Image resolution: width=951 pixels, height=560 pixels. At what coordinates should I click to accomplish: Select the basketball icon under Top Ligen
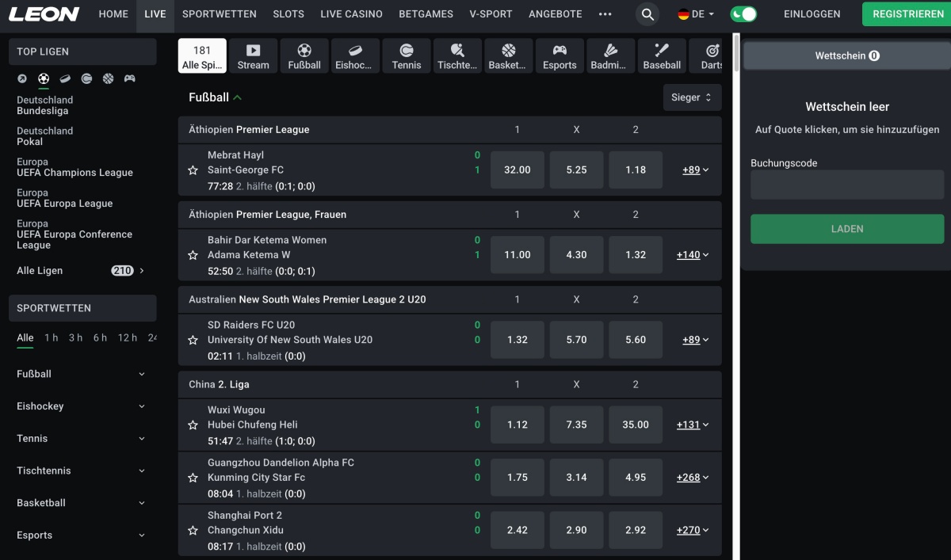(x=108, y=78)
